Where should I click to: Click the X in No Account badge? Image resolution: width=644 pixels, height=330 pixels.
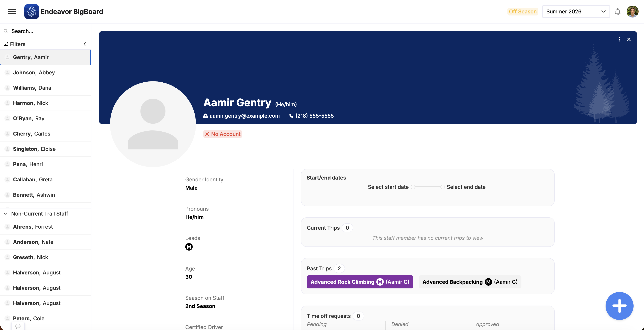(x=207, y=134)
